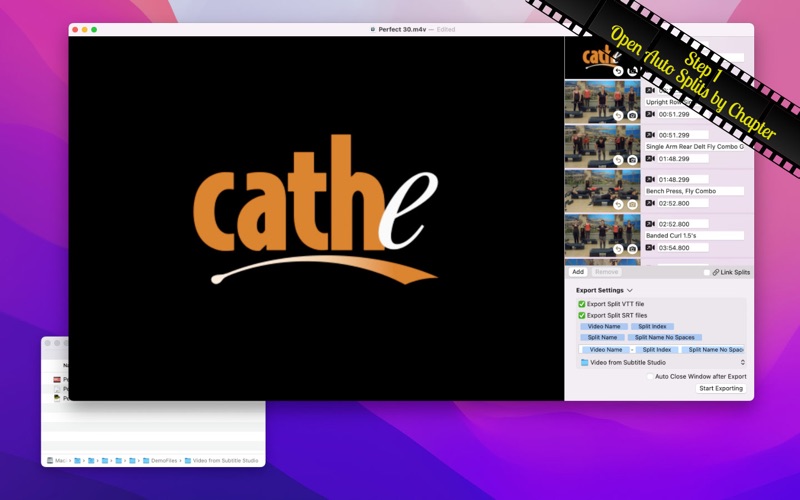Click revert icon on Banded Curl 1.5's thumbnail
Screen dimensions: 800x500
tap(618, 249)
